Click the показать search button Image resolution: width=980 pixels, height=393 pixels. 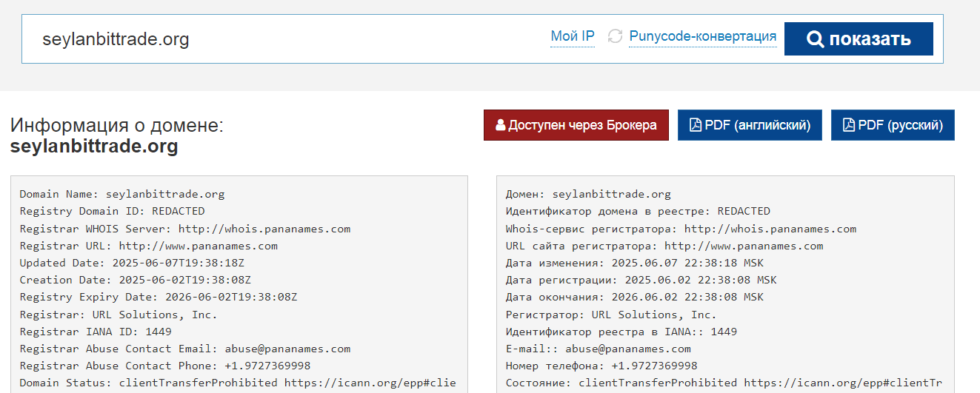(859, 39)
